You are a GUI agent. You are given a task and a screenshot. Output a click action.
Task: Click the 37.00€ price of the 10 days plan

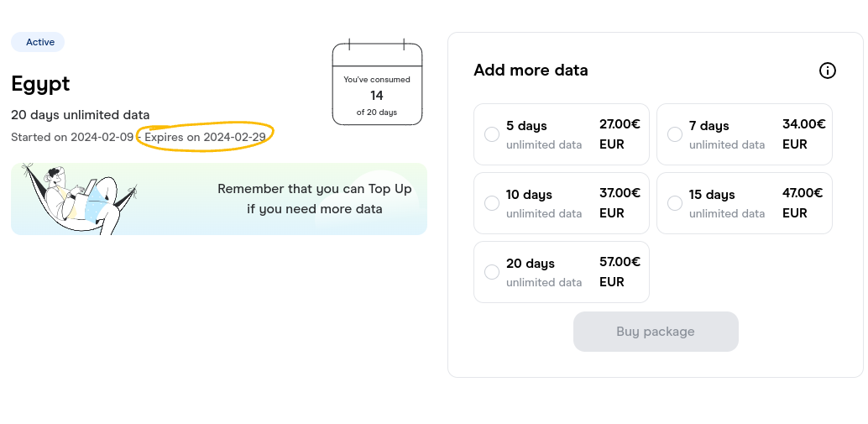(620, 192)
